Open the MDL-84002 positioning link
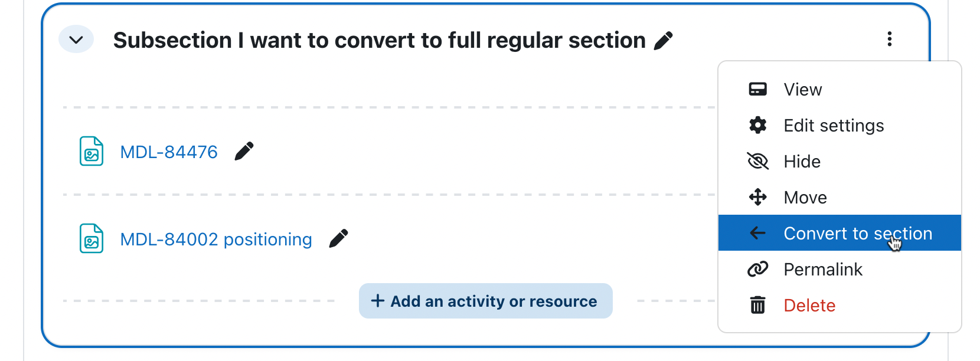Screen dimensions: 980x361 pos(216,239)
